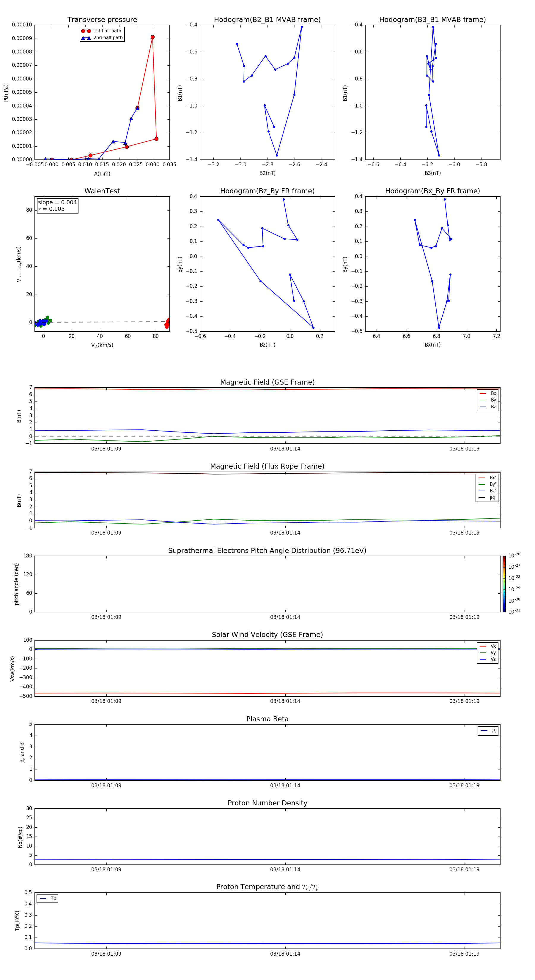Viewport: 535px width, 980px height.
Task: Click the "Bx" entry in GSE magnetic field legend
Action: click(x=488, y=393)
